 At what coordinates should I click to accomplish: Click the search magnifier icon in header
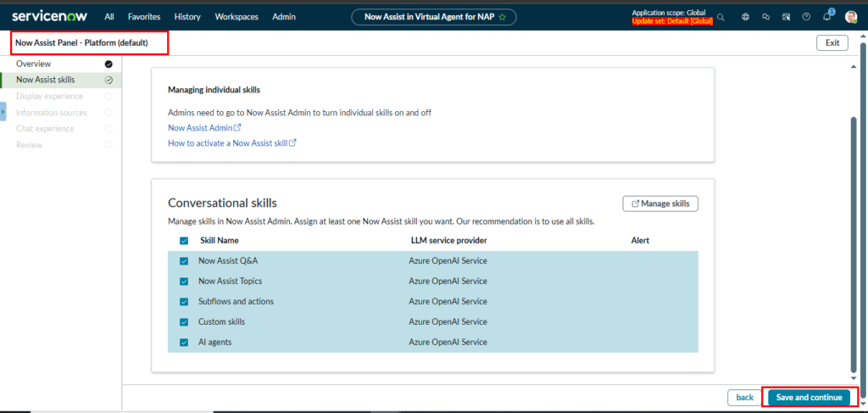click(x=721, y=16)
